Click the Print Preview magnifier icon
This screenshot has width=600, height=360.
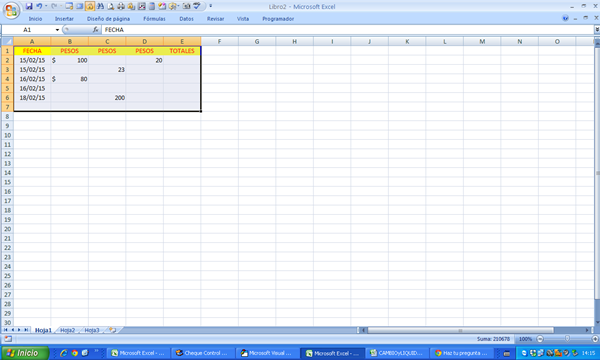coord(111,6)
